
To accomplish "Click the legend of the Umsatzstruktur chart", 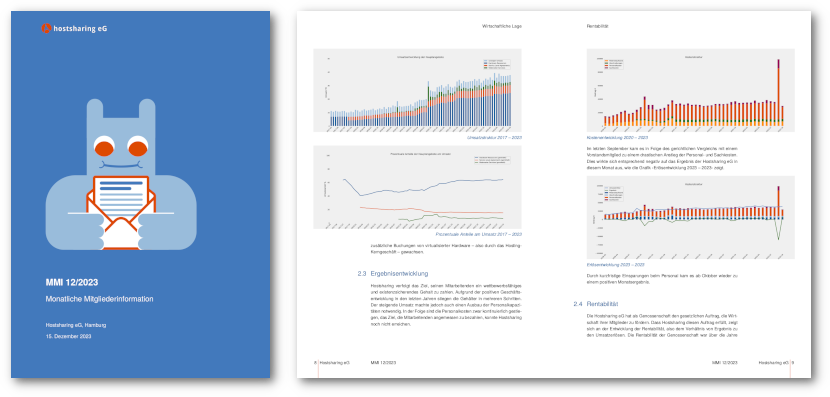I will click(497, 64).
